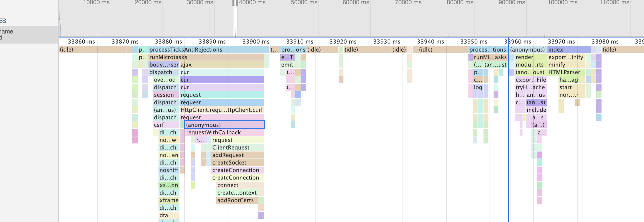This screenshot has width=644, height=222.
Task: Click the expor…File frame
Action: click(x=531, y=80)
